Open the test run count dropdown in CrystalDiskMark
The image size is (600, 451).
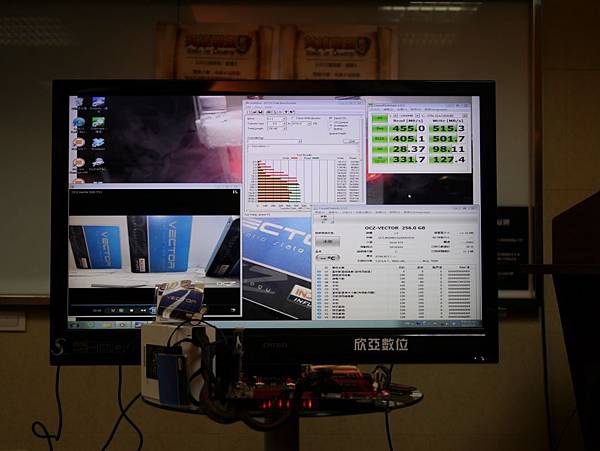395,116
